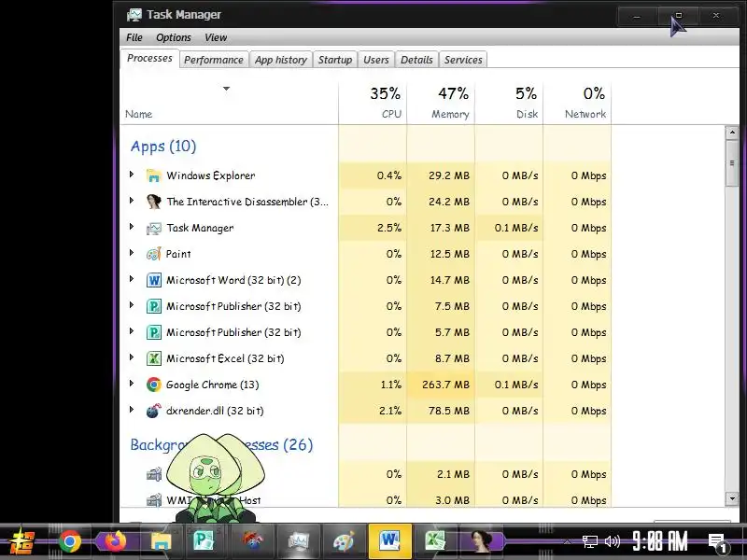Switch to Interactive Disassembler taskbar icon
This screenshot has height=560, width=747.
pos(481,541)
